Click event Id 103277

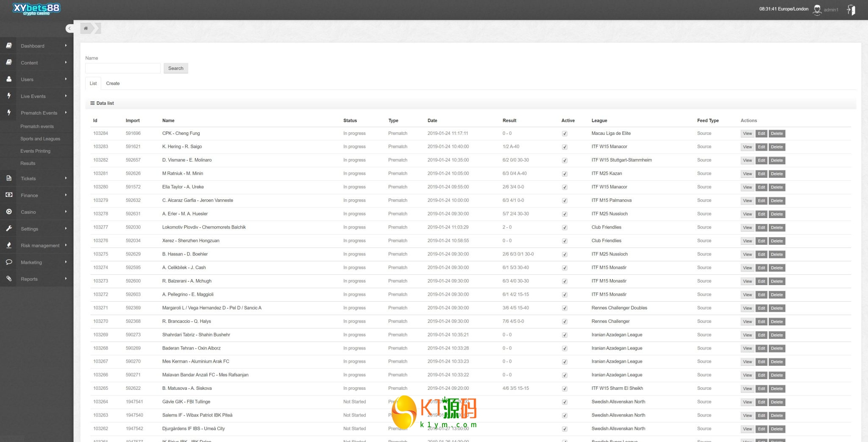100,227
